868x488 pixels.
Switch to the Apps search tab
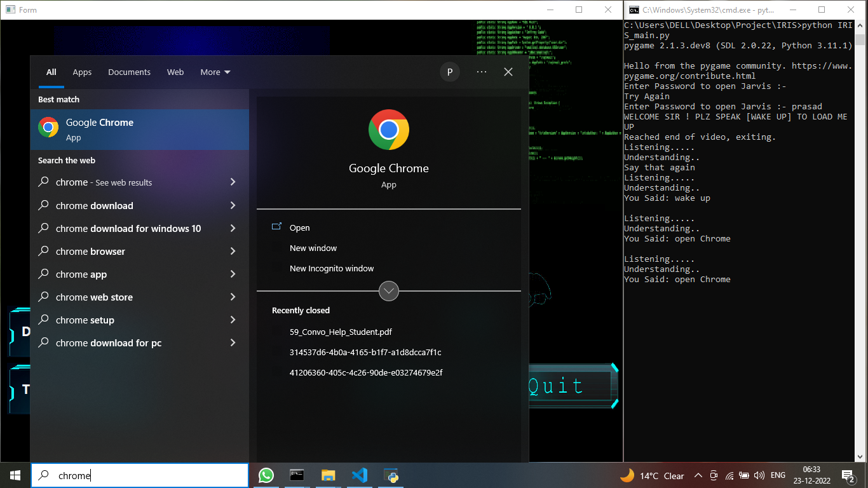pos(82,72)
